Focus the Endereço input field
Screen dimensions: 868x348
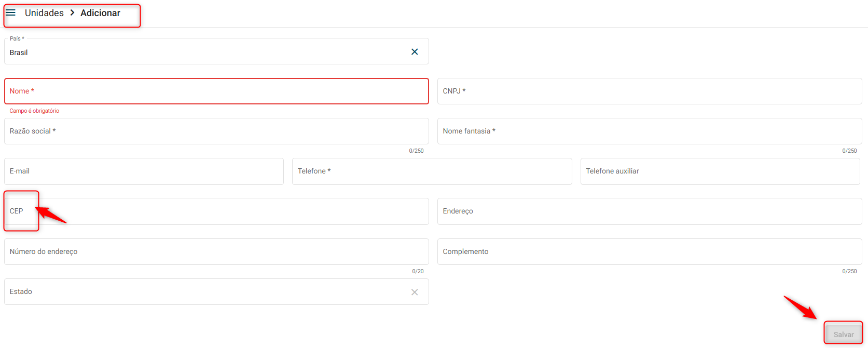(649, 211)
